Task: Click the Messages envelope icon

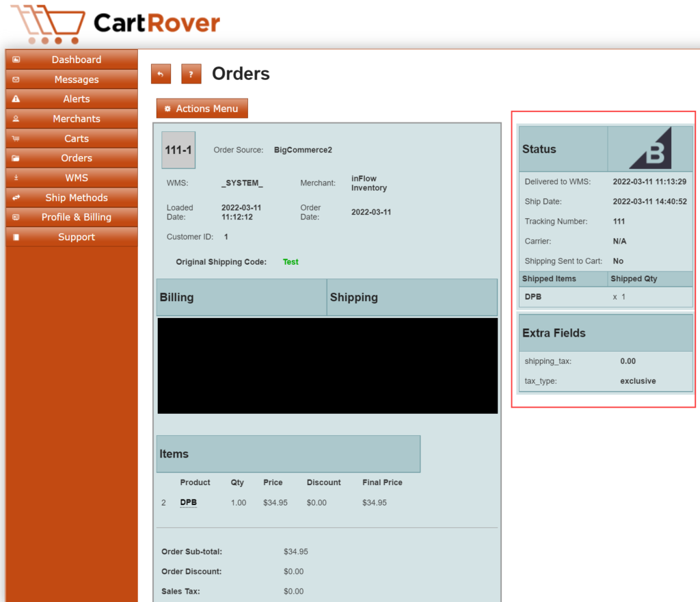Action: [x=16, y=79]
